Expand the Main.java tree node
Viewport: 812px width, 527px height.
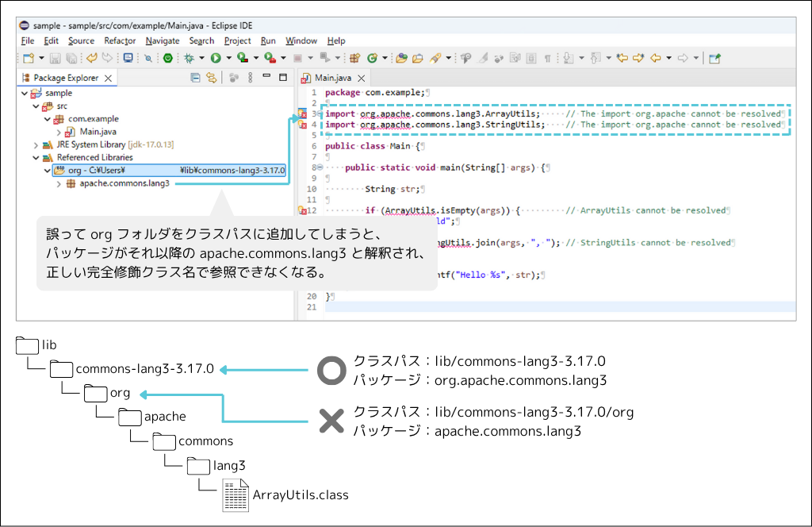[59, 132]
